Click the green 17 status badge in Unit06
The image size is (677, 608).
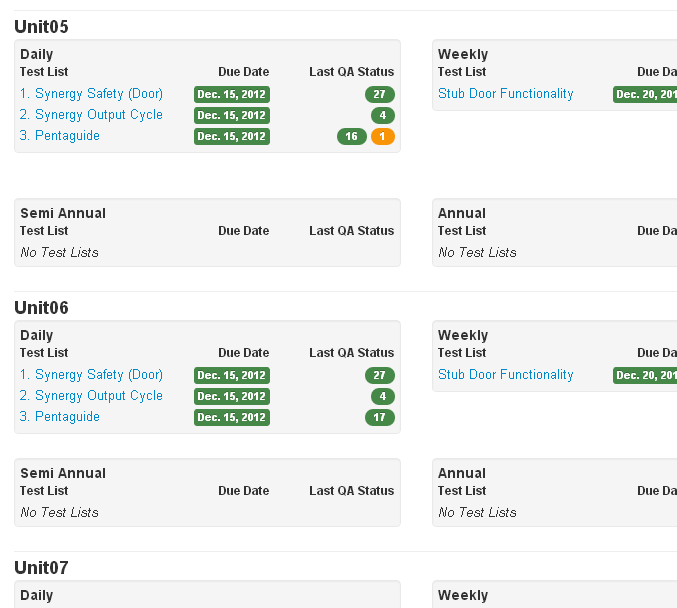point(379,418)
